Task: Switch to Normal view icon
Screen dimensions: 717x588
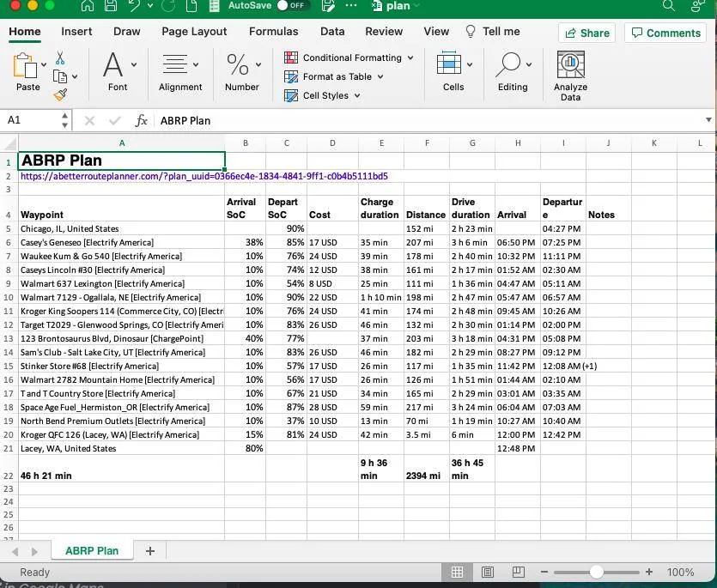Action: coord(457,572)
